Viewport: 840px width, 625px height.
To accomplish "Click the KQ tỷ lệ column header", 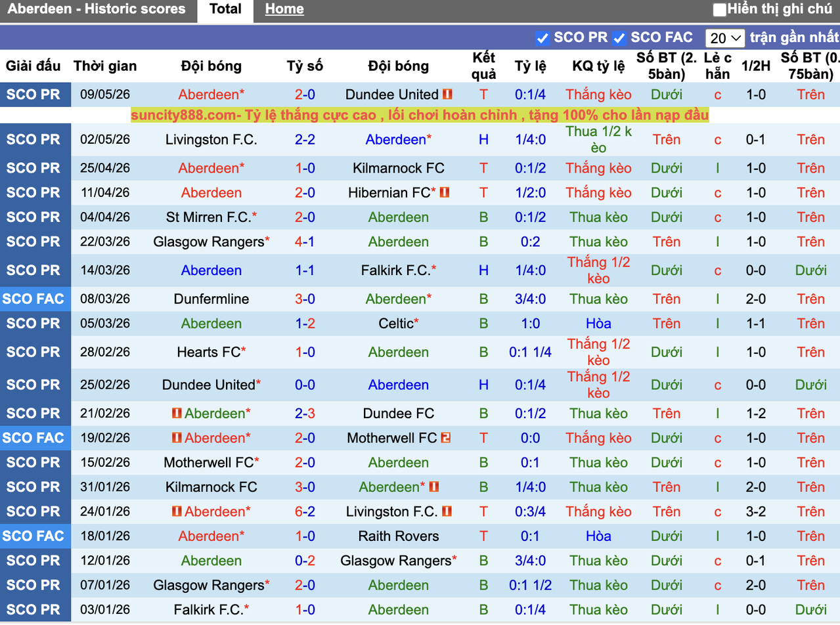I will (x=598, y=66).
